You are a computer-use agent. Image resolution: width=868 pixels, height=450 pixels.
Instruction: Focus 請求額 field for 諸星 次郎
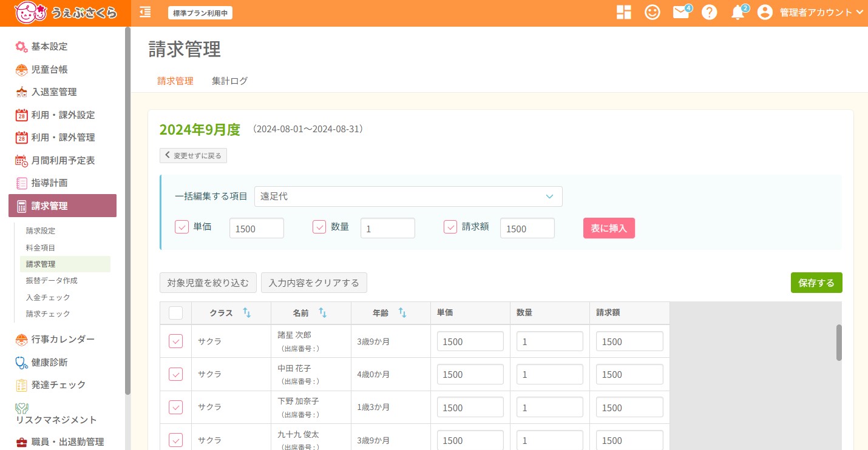tap(629, 341)
